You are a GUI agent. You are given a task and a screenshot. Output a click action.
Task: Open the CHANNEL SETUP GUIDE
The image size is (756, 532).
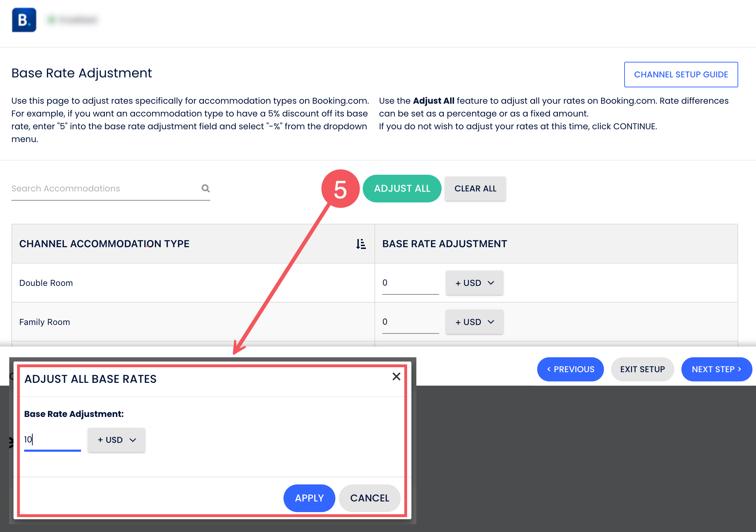681,75
